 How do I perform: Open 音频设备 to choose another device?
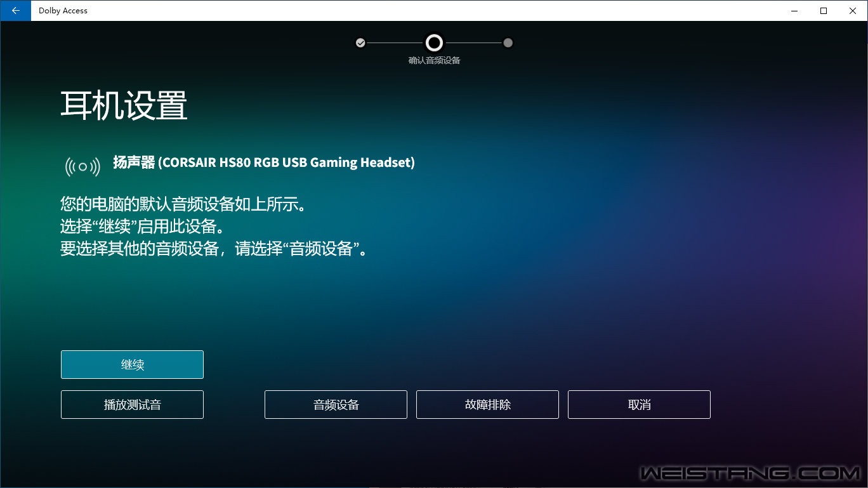coord(336,405)
